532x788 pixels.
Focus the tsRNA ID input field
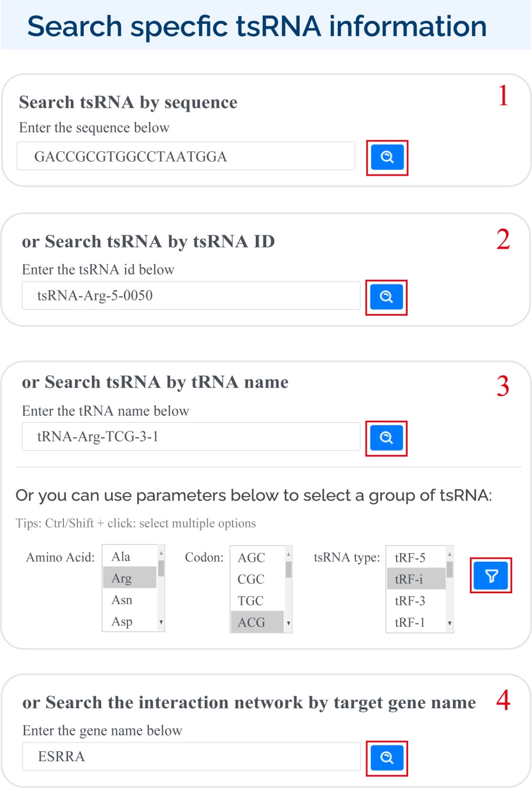191,295
